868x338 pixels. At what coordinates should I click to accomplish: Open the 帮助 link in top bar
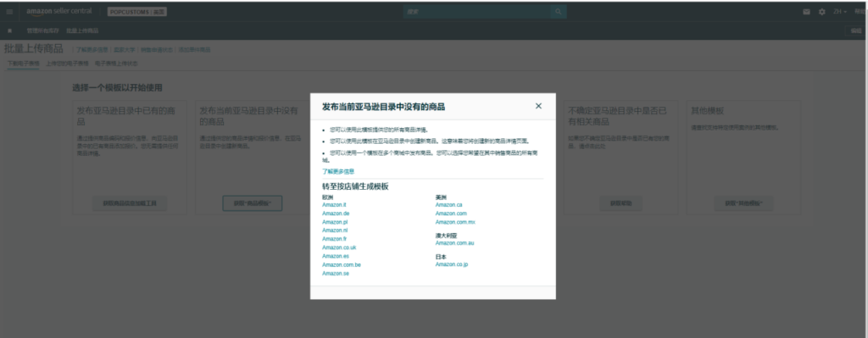click(x=860, y=12)
